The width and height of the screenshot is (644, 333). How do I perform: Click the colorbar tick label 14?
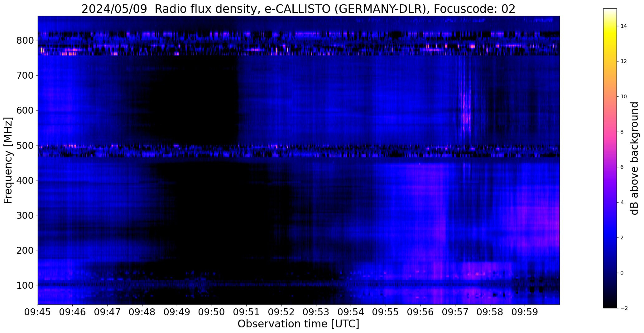[624, 26]
